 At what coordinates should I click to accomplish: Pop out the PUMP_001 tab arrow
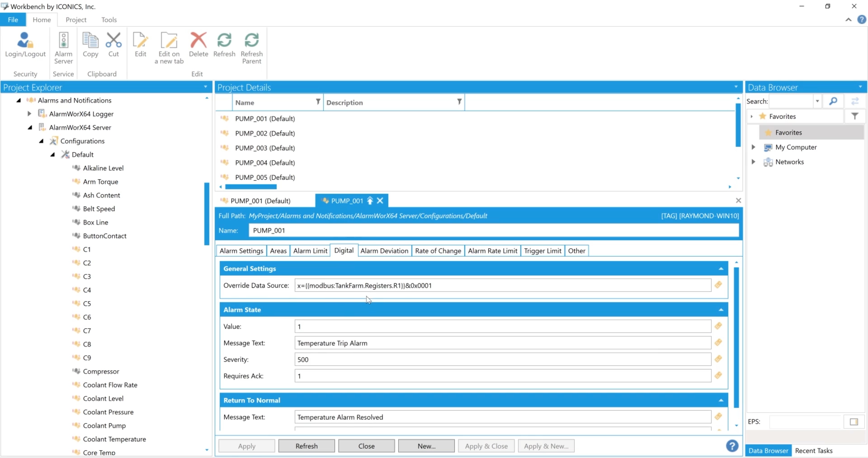pyautogui.click(x=370, y=201)
